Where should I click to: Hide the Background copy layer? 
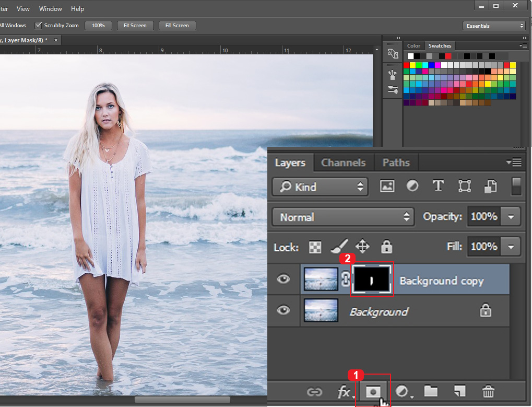pos(283,279)
